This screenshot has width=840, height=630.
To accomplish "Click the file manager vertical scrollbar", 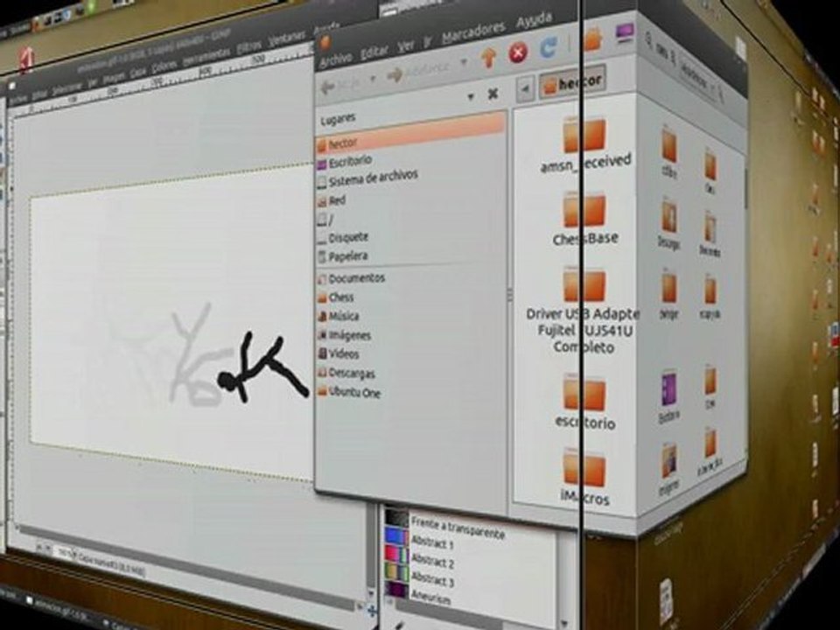I will click(x=747, y=189).
